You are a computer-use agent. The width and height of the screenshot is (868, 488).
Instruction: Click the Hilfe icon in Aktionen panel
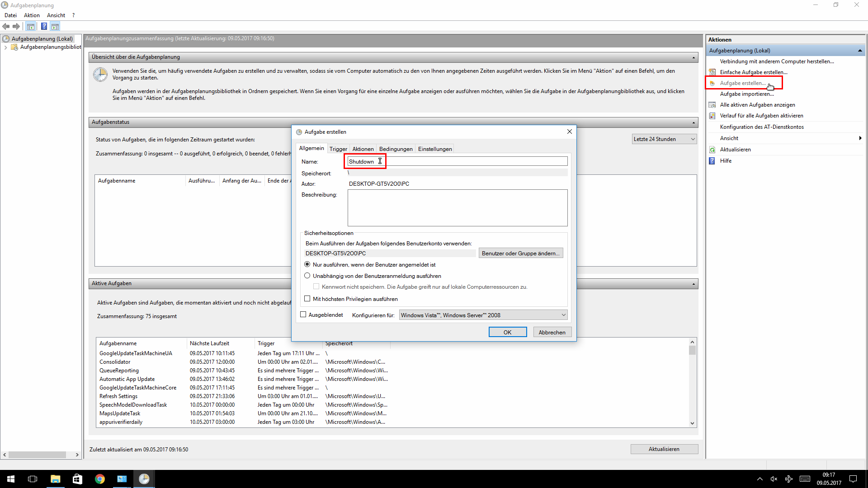(x=712, y=161)
